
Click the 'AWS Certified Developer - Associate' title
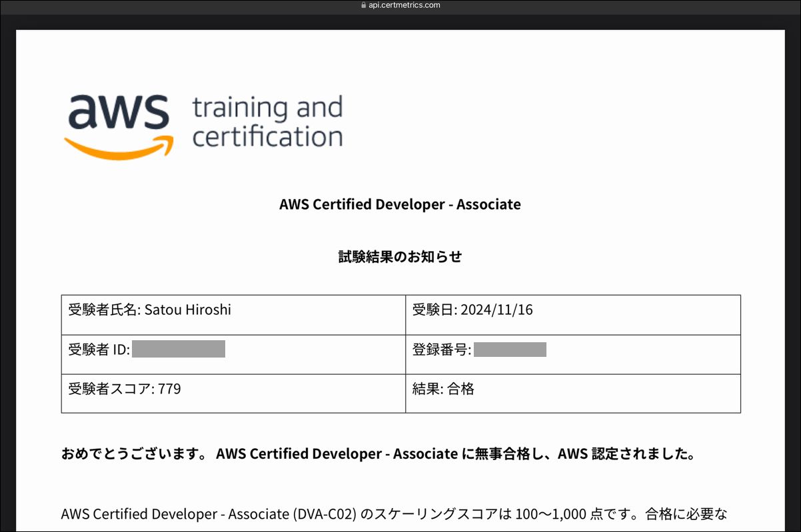400,204
